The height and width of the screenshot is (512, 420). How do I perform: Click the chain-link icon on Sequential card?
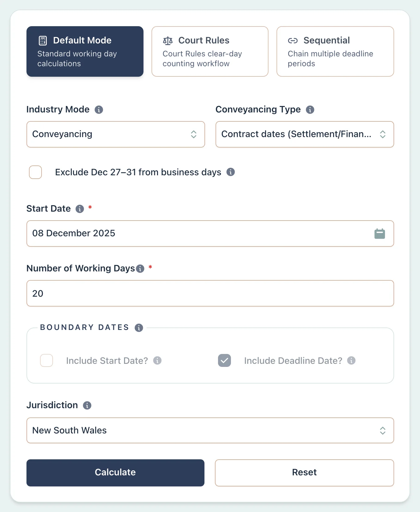[x=293, y=40]
